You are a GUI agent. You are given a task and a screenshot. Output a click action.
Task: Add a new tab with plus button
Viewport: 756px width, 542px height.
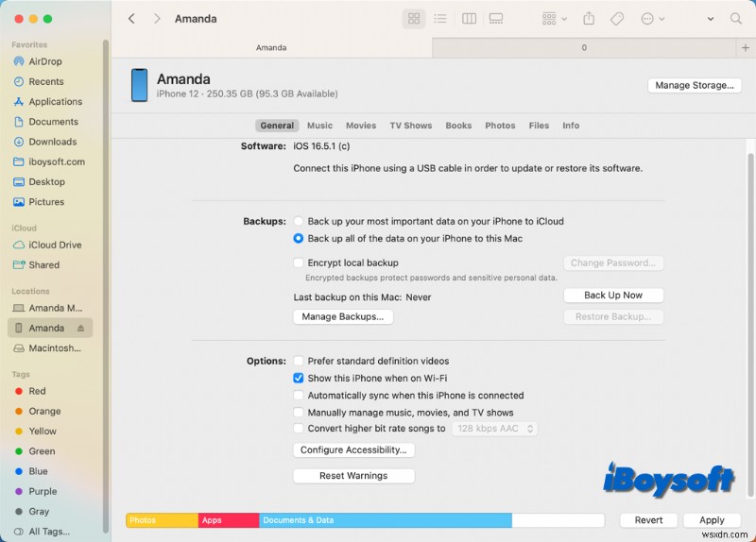[745, 48]
